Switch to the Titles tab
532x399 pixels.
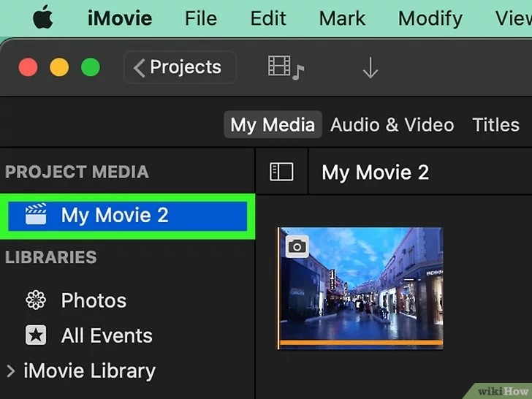tap(495, 125)
